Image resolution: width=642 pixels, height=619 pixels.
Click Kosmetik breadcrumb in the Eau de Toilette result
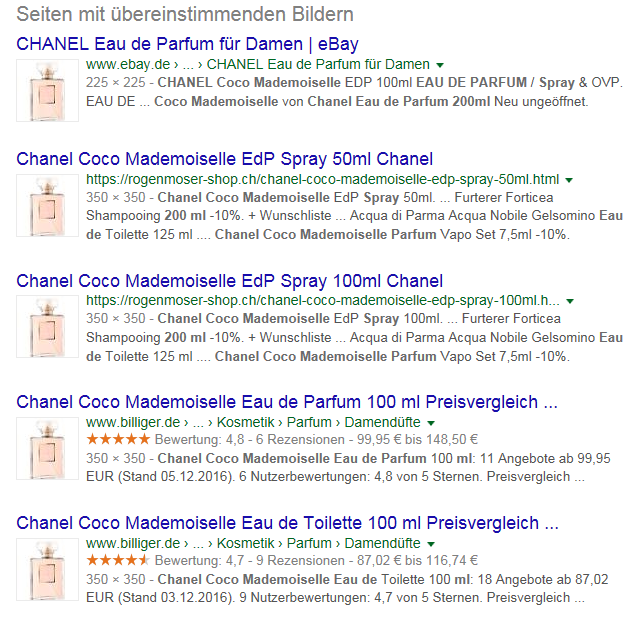coord(246,543)
